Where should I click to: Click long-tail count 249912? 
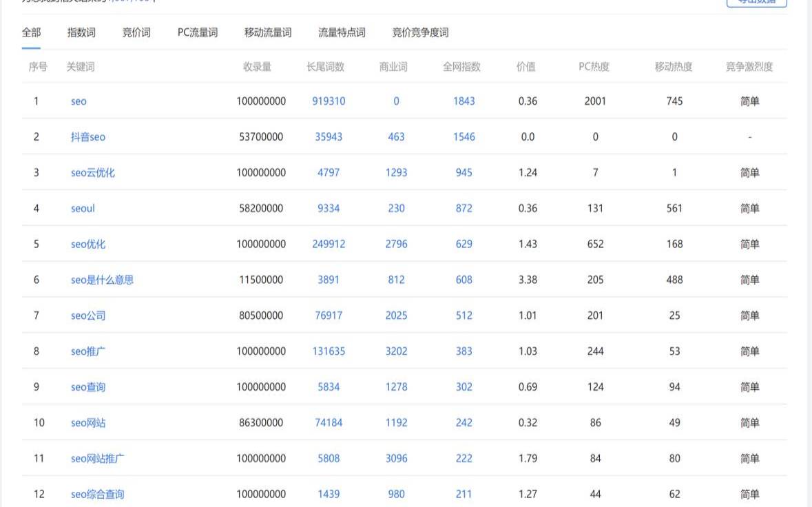click(x=329, y=245)
